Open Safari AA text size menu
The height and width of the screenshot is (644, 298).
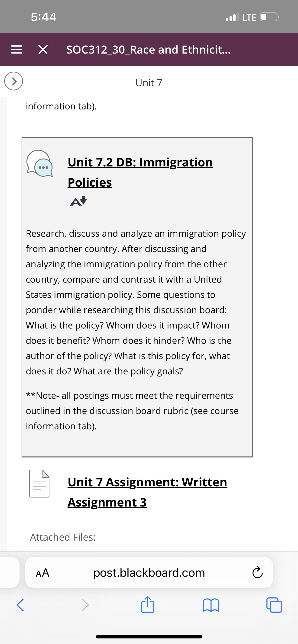(42, 573)
